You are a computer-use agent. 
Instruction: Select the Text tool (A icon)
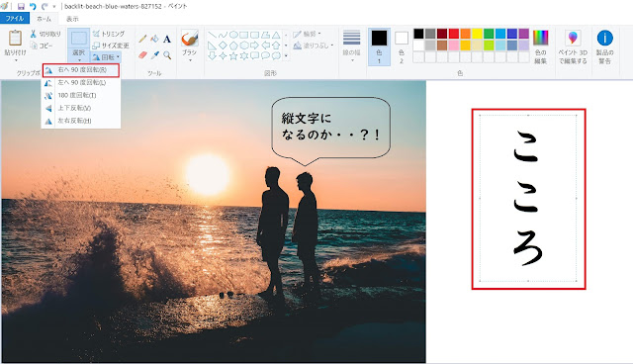(167, 40)
